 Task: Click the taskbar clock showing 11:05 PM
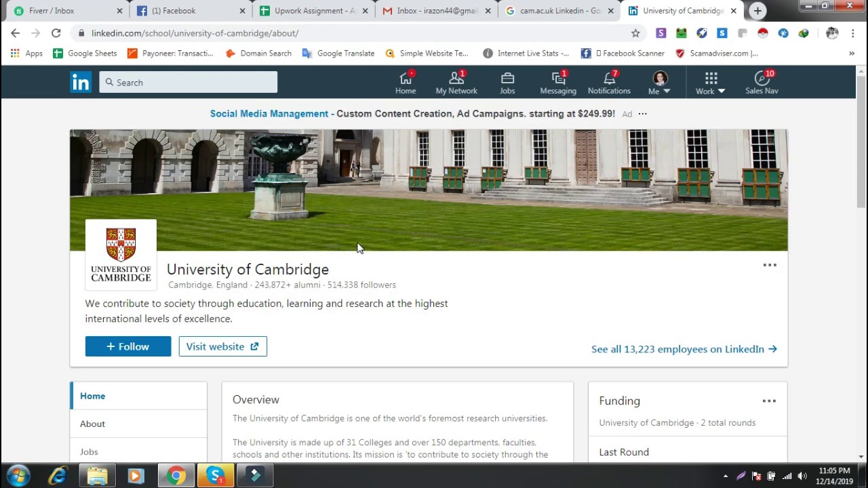[x=834, y=476]
